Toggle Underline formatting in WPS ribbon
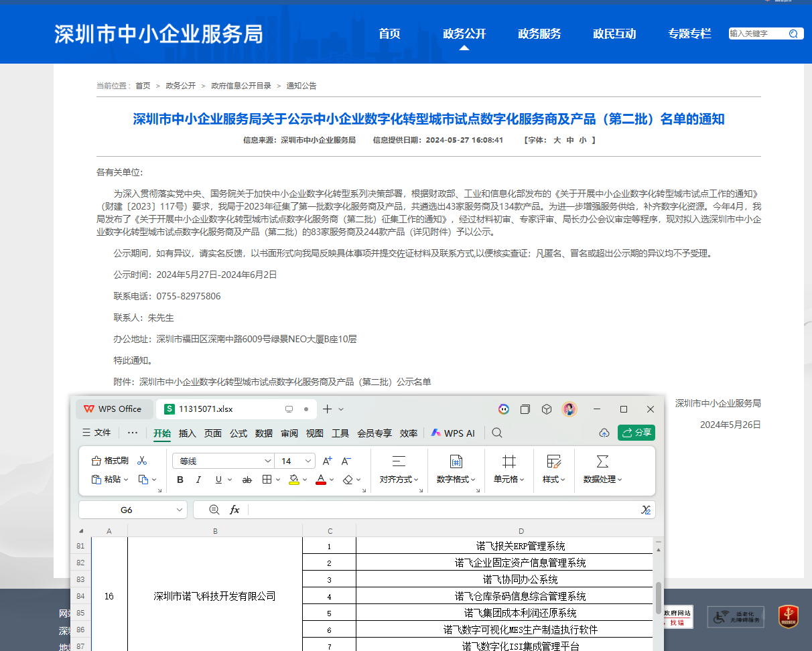Screen dimensions: 812x651 pos(218,480)
